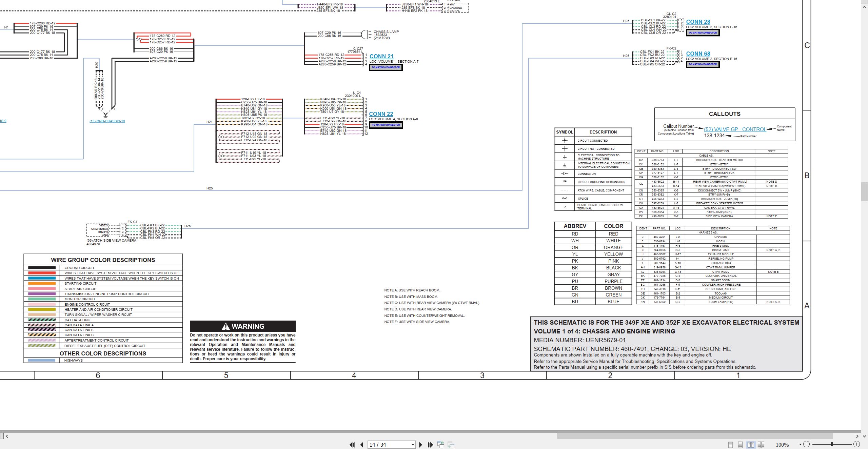Click CONN 68 To Mating Connector button
Viewport: 868px width, 449px height.
pos(703,64)
